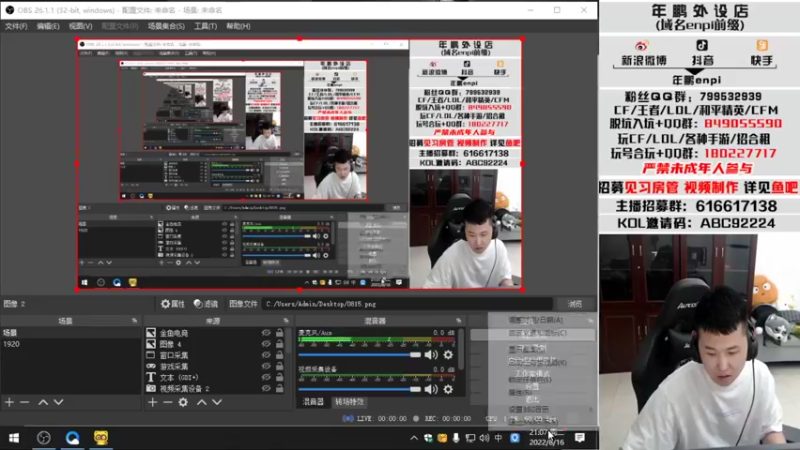Open the blue Q browser taskbar icon
800x450 pixels.
(x=72, y=438)
